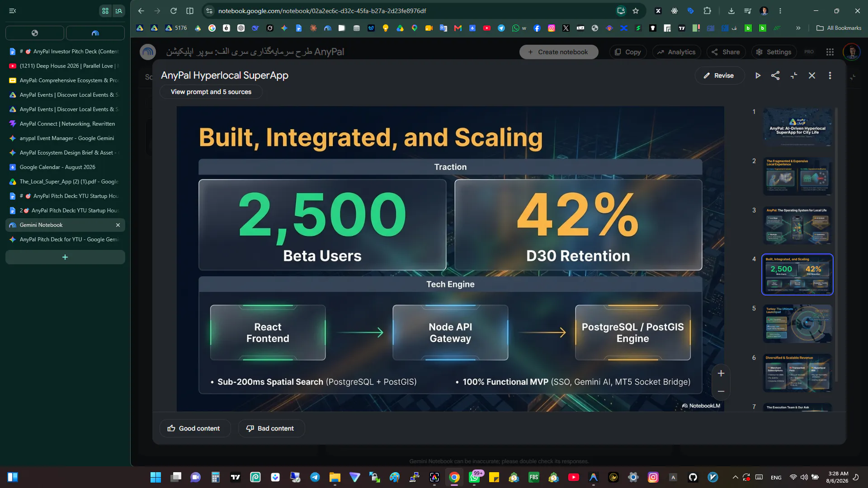Expand View prompt and 5 sources
The height and width of the screenshot is (488, 868).
pos(211,92)
